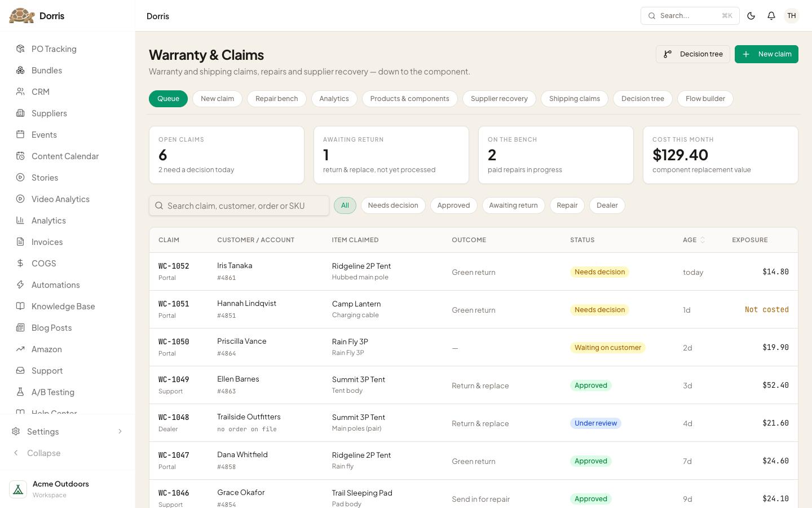Viewport: 812px width, 508px height.
Task: Open the Invoices document icon
Action: click(20, 242)
